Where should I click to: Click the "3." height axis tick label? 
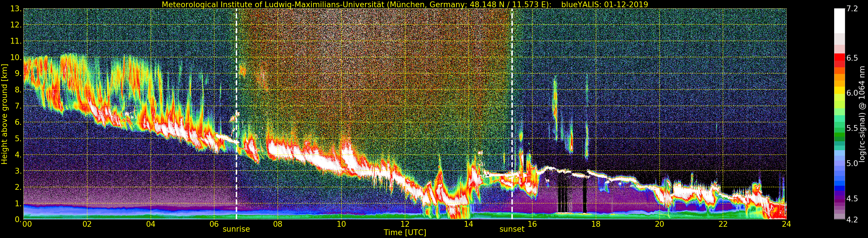18,171
